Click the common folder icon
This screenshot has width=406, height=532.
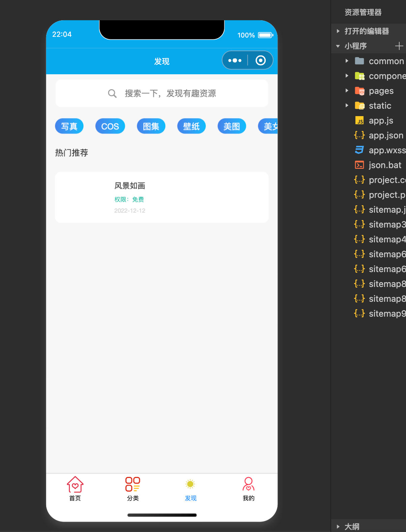(359, 61)
